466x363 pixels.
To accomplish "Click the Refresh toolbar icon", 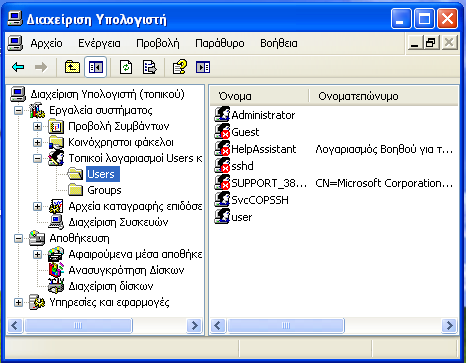I will 126,67.
